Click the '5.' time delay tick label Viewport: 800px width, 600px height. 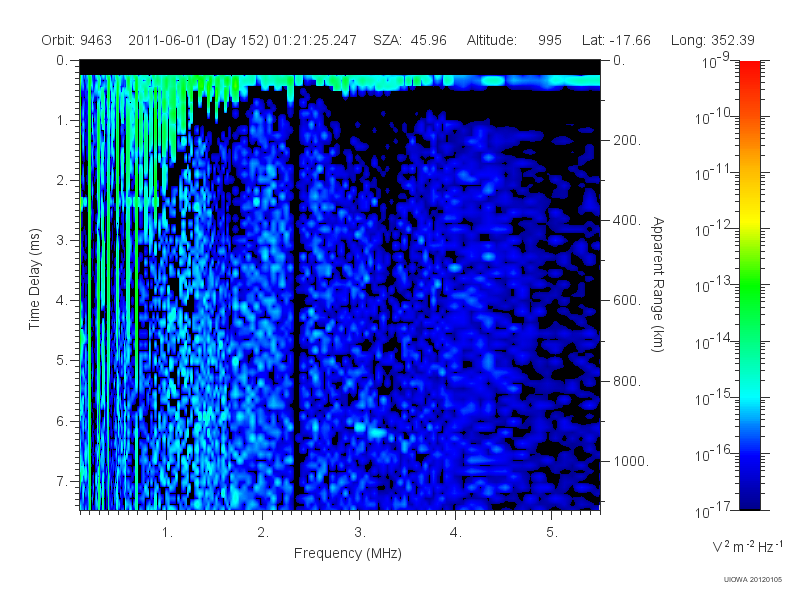tap(62, 361)
